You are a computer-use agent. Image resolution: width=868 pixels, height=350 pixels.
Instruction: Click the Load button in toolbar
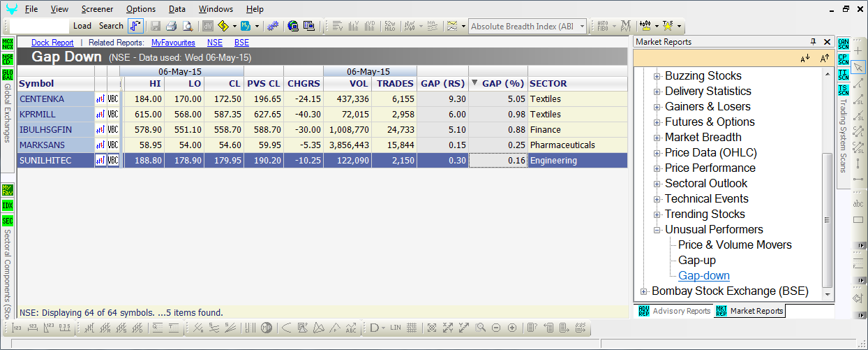point(82,26)
